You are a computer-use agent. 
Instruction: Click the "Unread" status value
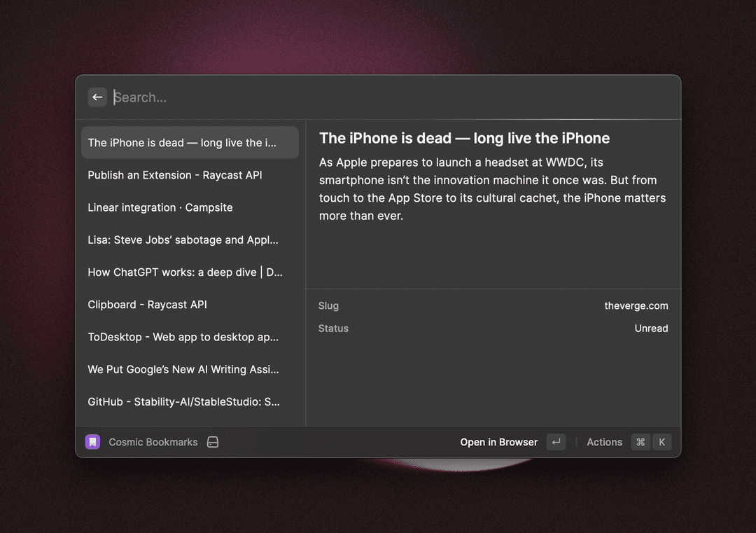pyautogui.click(x=651, y=328)
